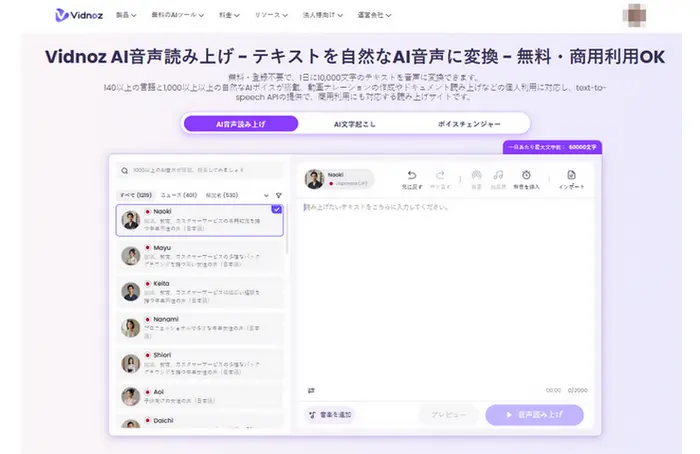Click the 音声読み上げ generate button
The image size is (700, 454).
click(x=534, y=415)
